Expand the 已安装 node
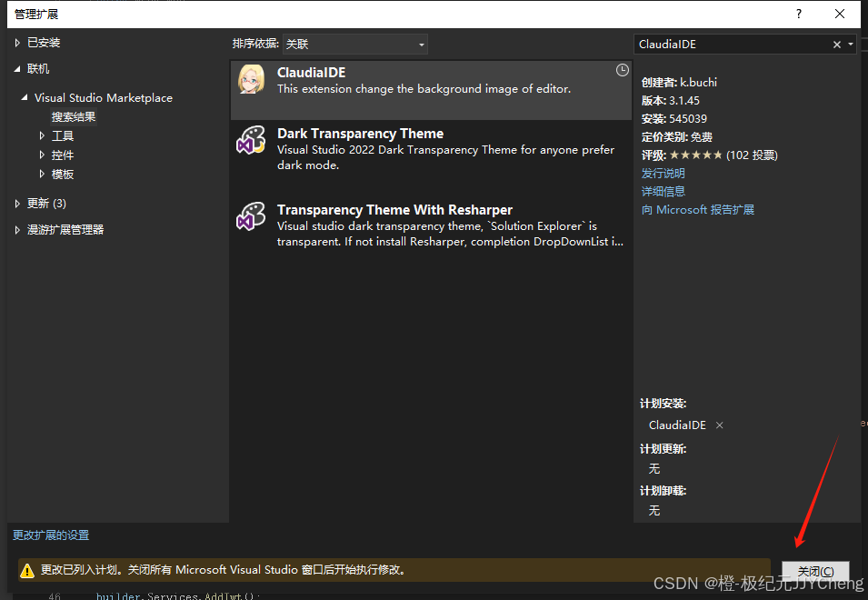The width and height of the screenshot is (868, 600). click(17, 43)
